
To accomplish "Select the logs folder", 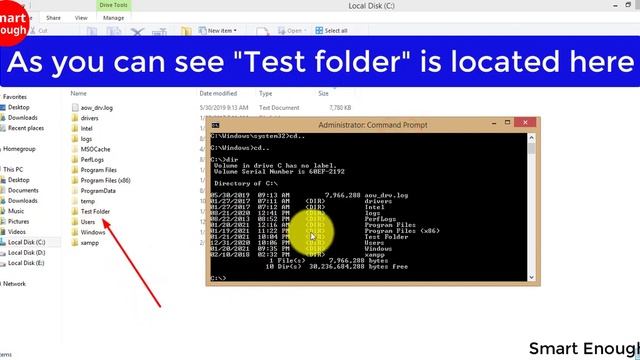I will (x=86, y=139).
